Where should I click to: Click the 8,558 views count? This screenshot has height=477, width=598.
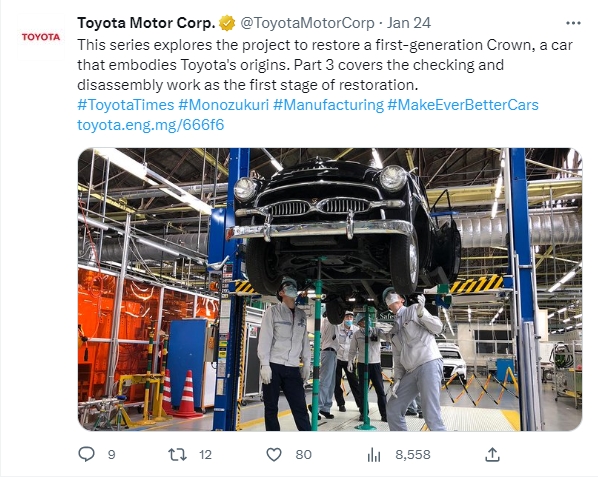coord(413,455)
